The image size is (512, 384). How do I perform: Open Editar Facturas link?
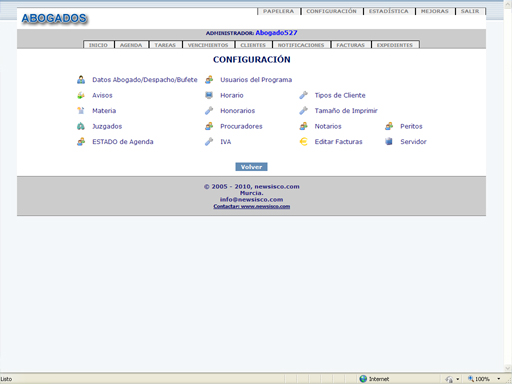tap(338, 142)
